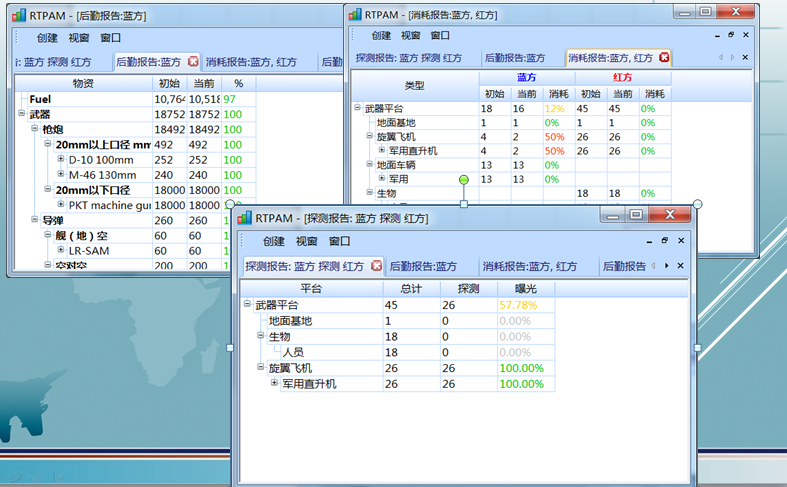Image resolution: width=787 pixels, height=487 pixels.
Task: Close the 后勤报告:蓝方 tab via its red X
Action: 193,62
